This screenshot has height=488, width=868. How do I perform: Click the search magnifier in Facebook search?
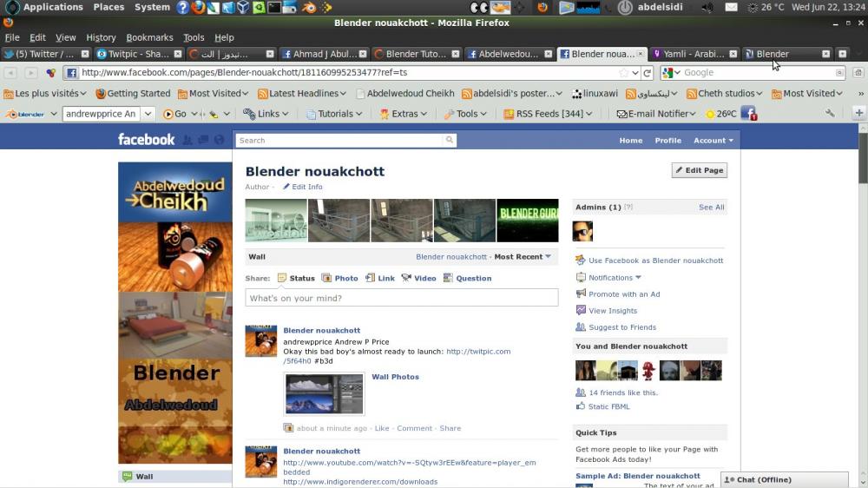tap(450, 140)
